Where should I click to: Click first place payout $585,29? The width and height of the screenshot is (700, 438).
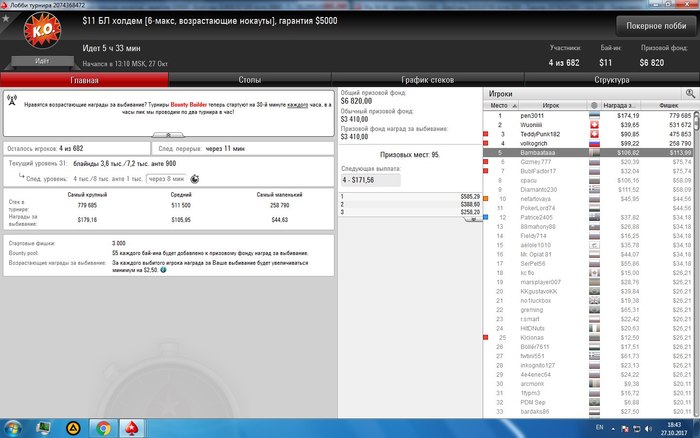click(470, 196)
